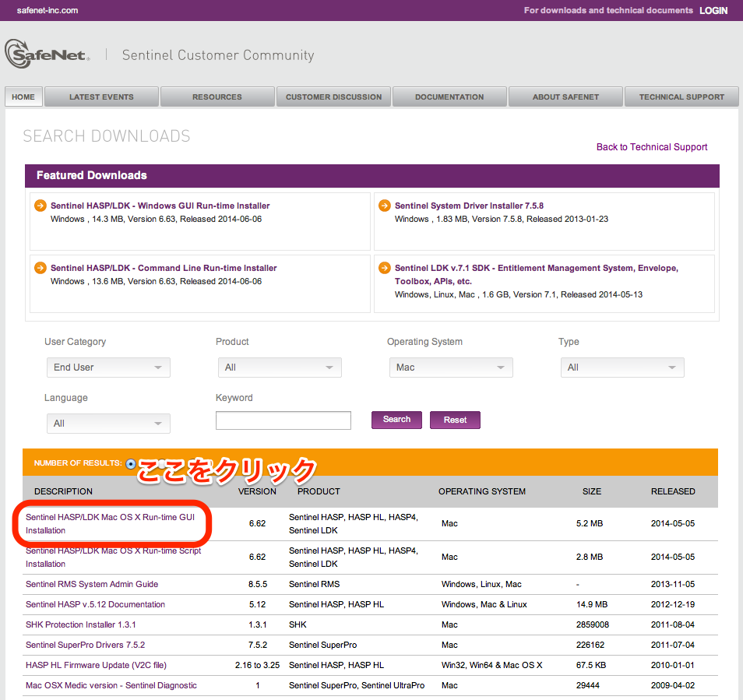
Task: Expand the Type dropdown
Action: click(x=622, y=368)
